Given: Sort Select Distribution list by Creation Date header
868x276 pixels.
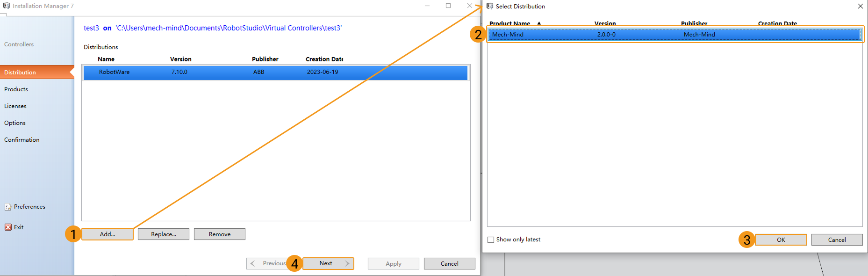Looking at the screenshot, I should point(777,23).
